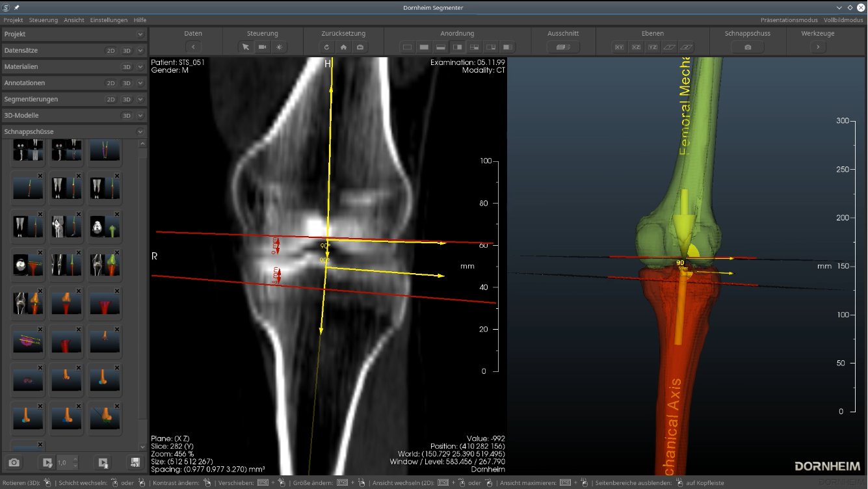The image size is (868, 489).
Task: Toggle the 3D button for 3D-Modelle
Action: (127, 115)
